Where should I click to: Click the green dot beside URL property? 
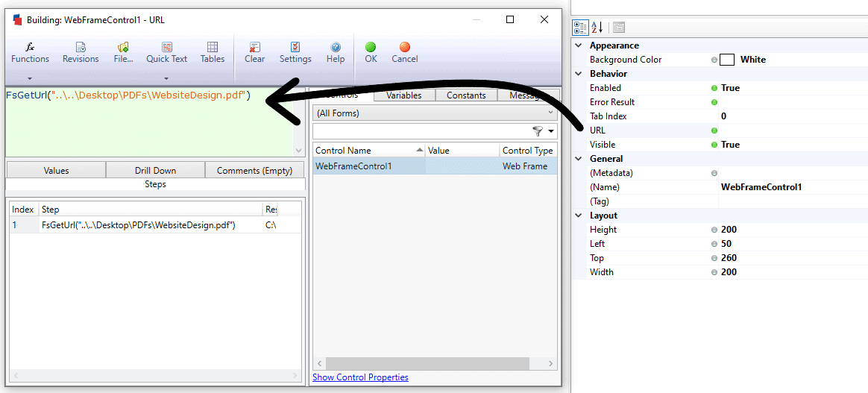(x=714, y=131)
